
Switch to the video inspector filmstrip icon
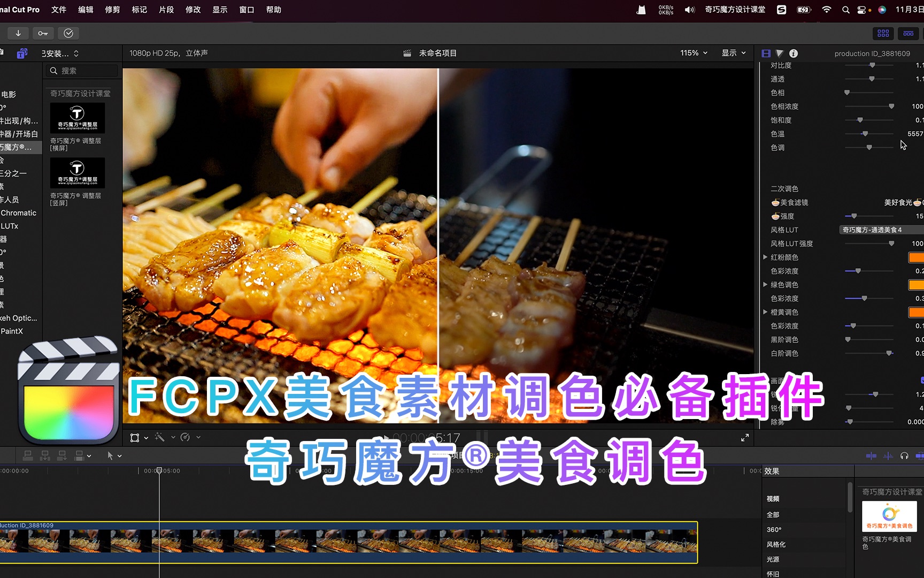(x=766, y=54)
